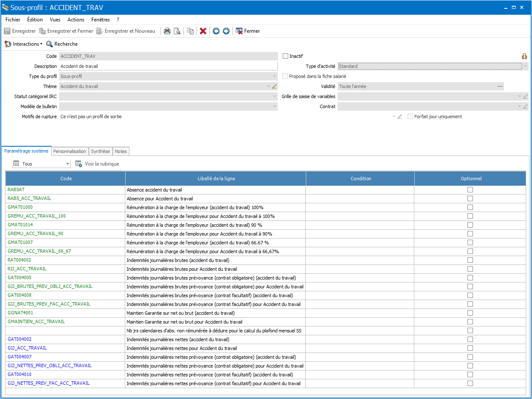Select the GREMU_ACC_TRAVAIL_100 code cell
The height and width of the screenshot is (399, 532).
click(66, 216)
